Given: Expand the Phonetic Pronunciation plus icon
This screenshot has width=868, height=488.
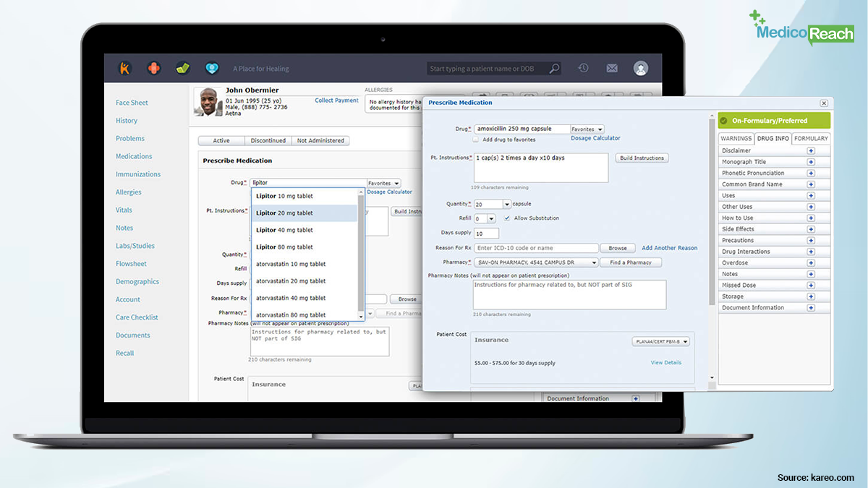Looking at the screenshot, I should pos(811,174).
